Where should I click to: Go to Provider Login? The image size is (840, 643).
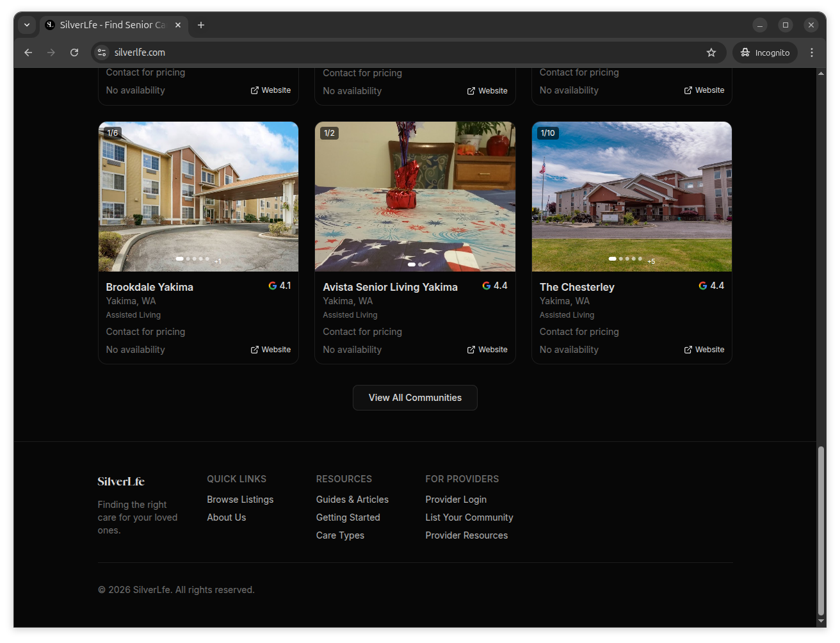(456, 500)
